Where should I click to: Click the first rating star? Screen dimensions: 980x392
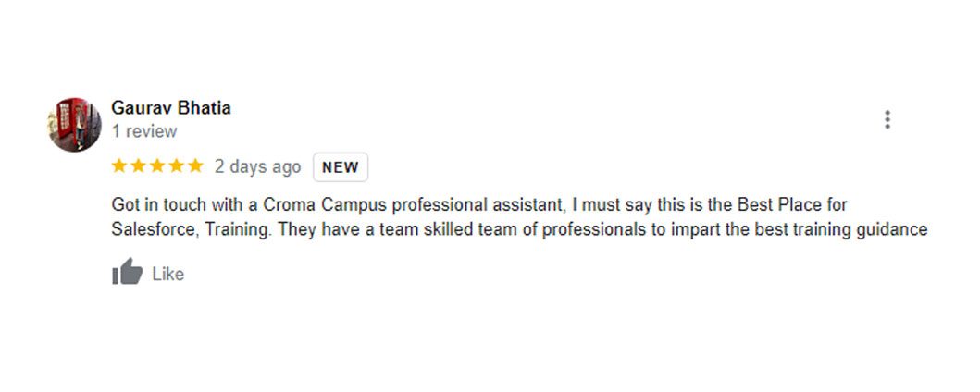point(119,166)
